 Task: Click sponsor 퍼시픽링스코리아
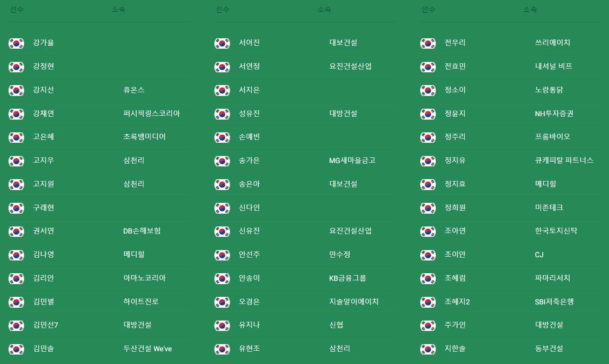151,113
